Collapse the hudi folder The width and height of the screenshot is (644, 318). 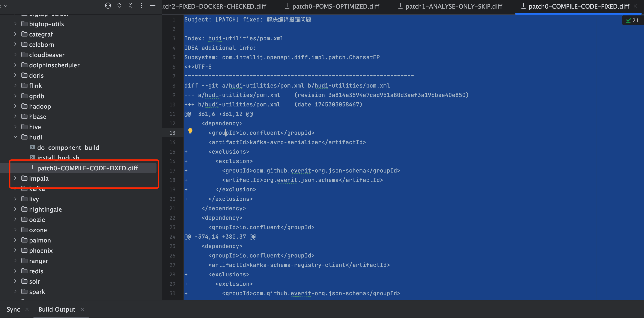[15, 137]
